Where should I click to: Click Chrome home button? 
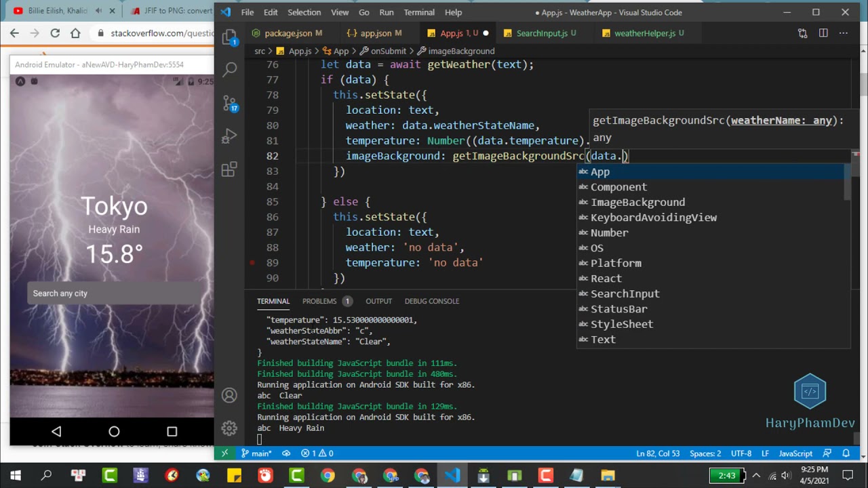click(x=75, y=33)
